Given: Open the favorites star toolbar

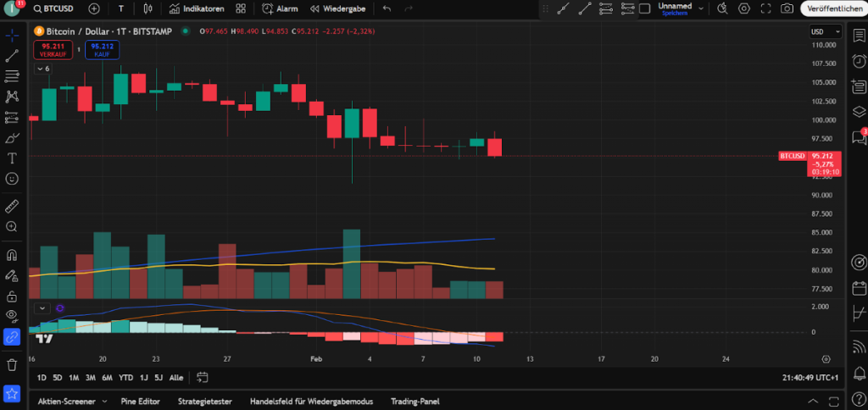Looking at the screenshot, I should point(12,394).
